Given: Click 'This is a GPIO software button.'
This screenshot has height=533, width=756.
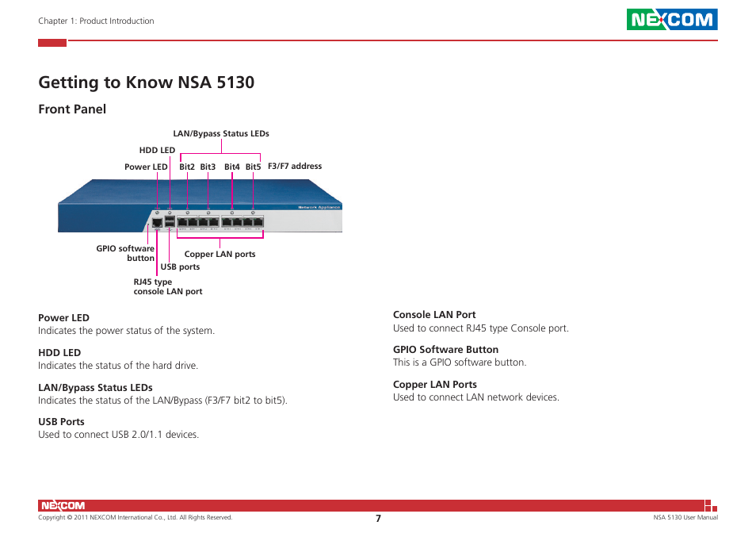Looking at the screenshot, I should [x=460, y=362].
